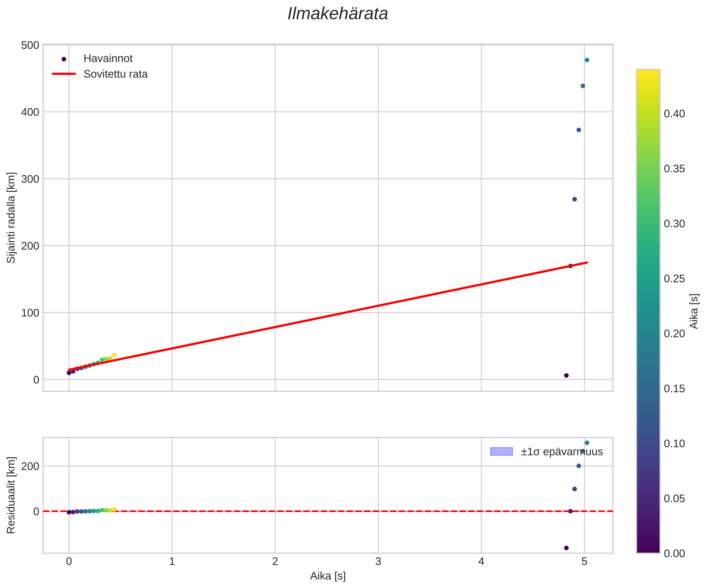706x588 pixels.
Task: Click the topmost residual point in bottom panel
Action: pyautogui.click(x=587, y=443)
